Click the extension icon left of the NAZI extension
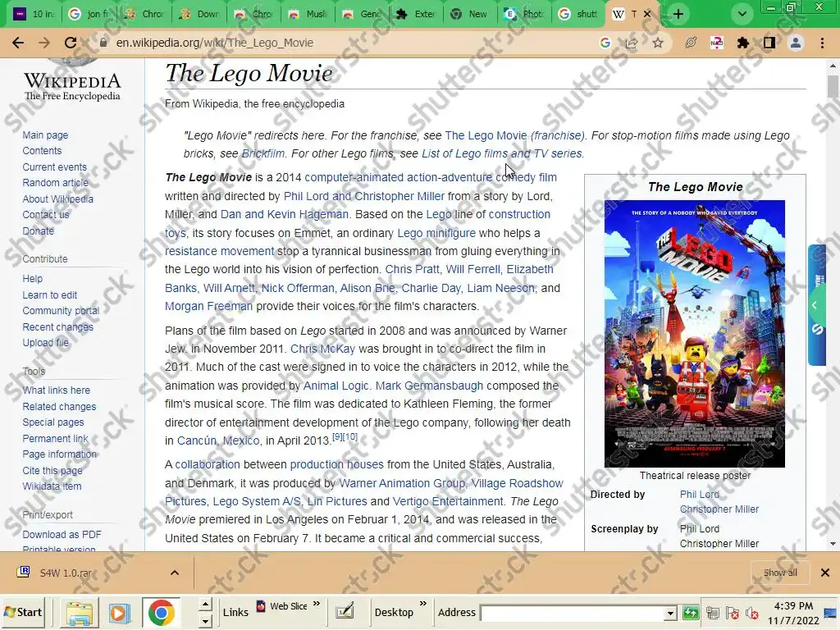This screenshot has width=840, height=630. [691, 43]
